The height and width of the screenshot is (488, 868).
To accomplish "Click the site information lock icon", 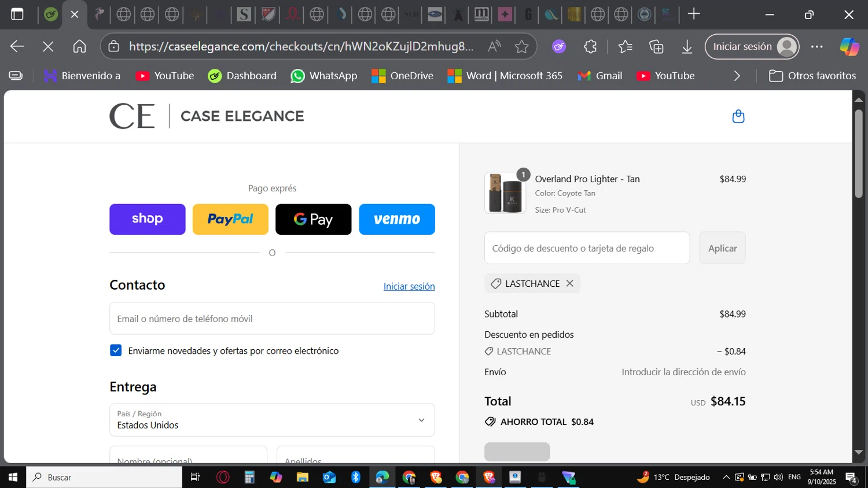I will [114, 46].
